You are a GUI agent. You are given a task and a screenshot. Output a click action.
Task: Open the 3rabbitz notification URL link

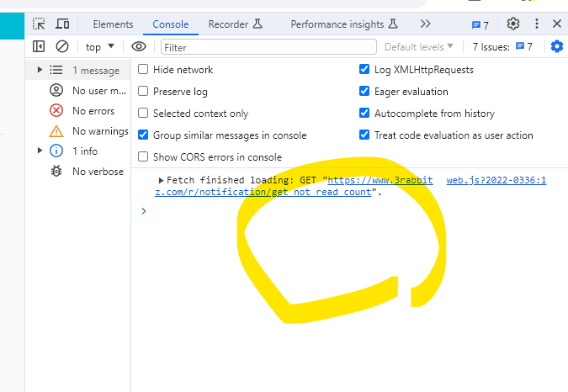click(x=294, y=186)
